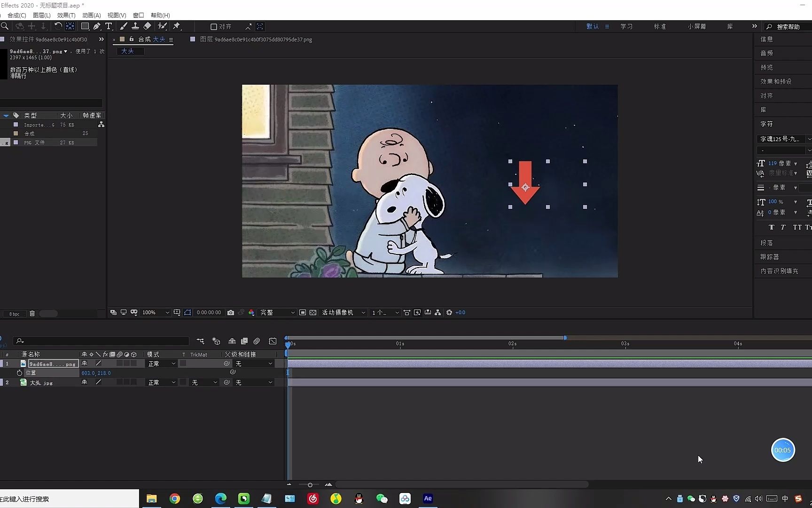Open TrkMat dropdown for 大头.jpg layer
Image resolution: width=812 pixels, height=508 pixels.
click(x=204, y=382)
